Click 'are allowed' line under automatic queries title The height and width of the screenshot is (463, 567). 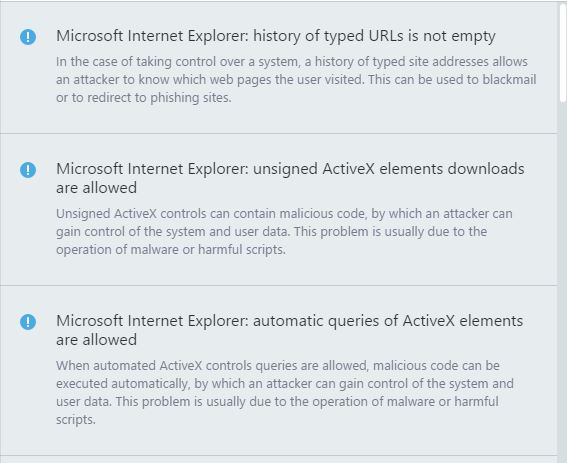pos(96,340)
